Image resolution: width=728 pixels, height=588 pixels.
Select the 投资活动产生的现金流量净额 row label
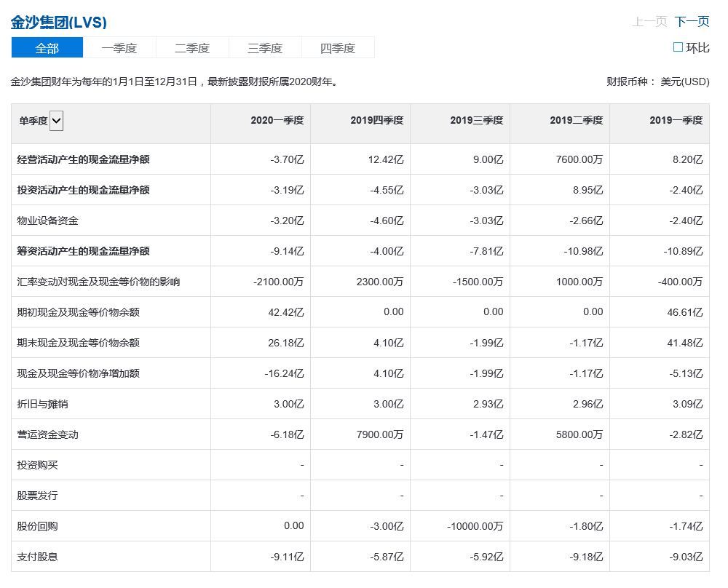pos(83,190)
